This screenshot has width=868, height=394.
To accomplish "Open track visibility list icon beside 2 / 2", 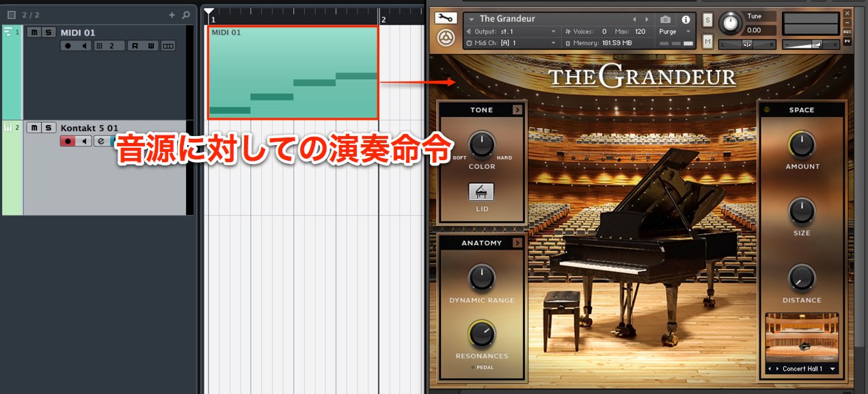I will pos(11,14).
